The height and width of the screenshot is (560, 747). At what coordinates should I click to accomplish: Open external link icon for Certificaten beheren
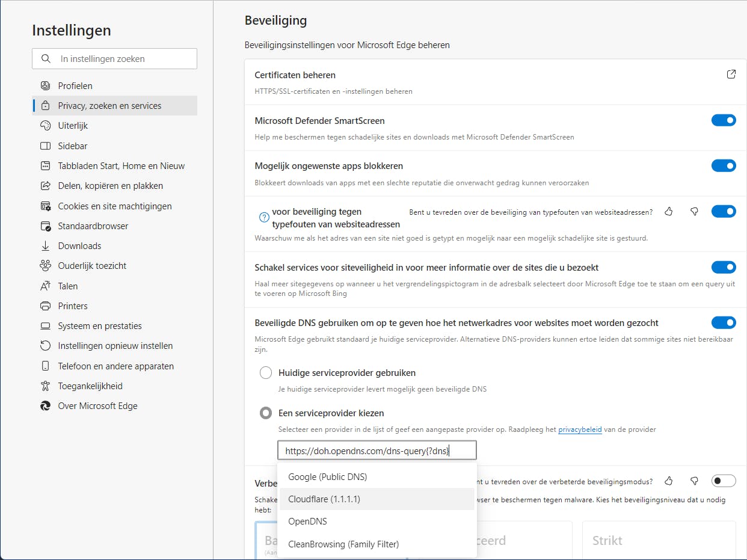731,75
